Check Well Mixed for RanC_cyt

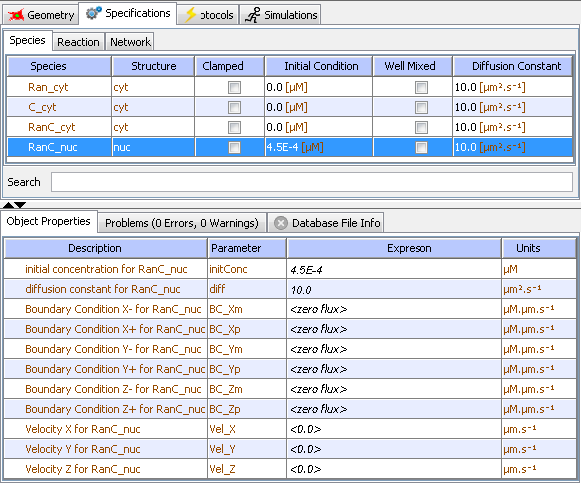tap(421, 127)
